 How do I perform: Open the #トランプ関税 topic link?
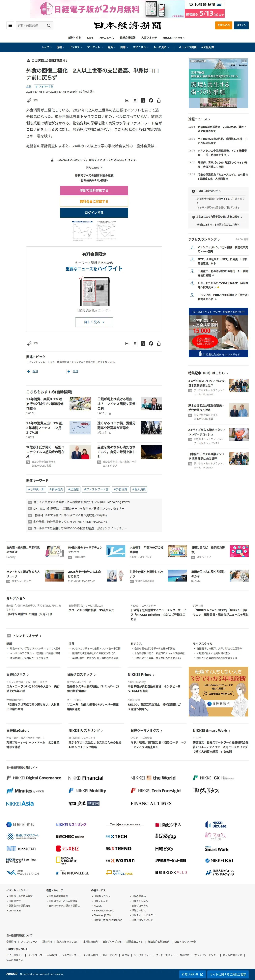[187, 47]
